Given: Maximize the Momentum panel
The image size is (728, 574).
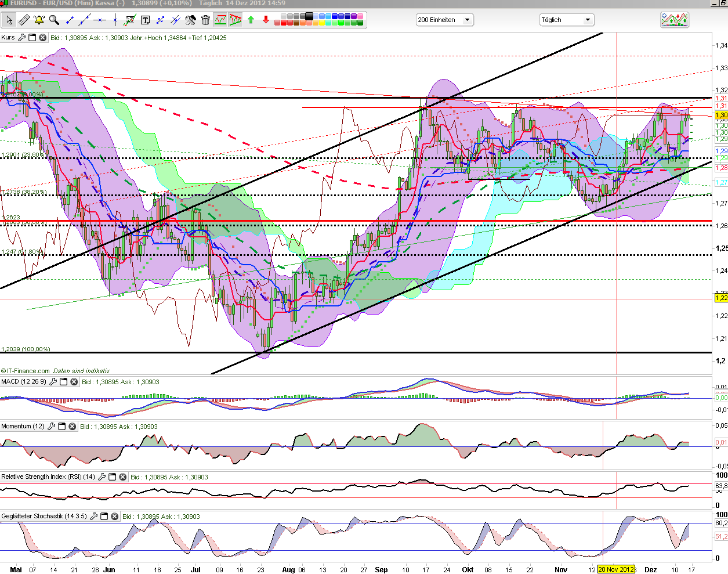Looking at the screenshot, I should [x=62, y=427].
